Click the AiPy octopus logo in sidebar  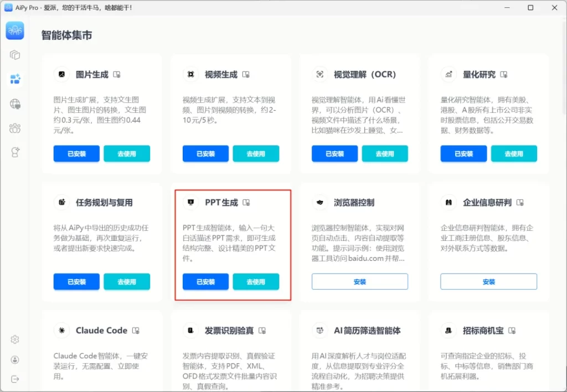pyautogui.click(x=15, y=30)
